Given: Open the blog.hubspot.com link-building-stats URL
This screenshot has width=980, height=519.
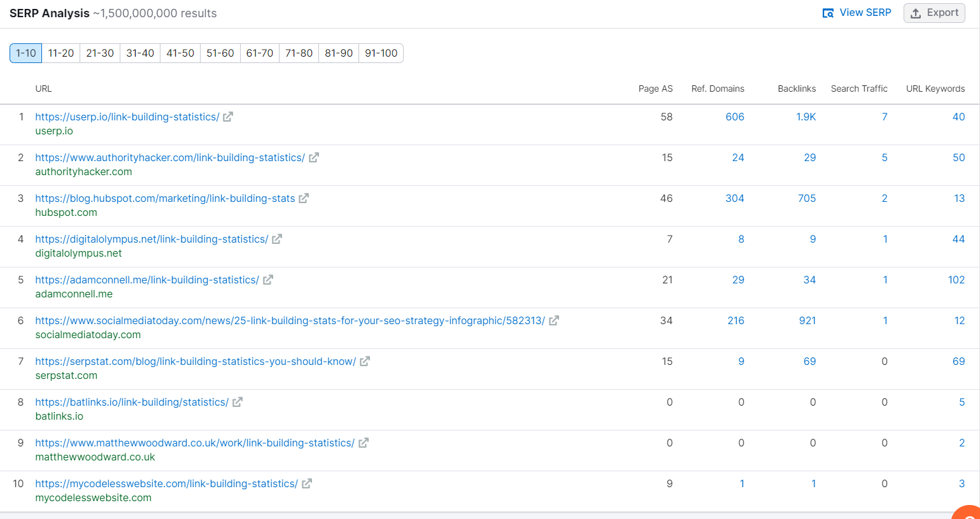Looking at the screenshot, I should pyautogui.click(x=165, y=198).
